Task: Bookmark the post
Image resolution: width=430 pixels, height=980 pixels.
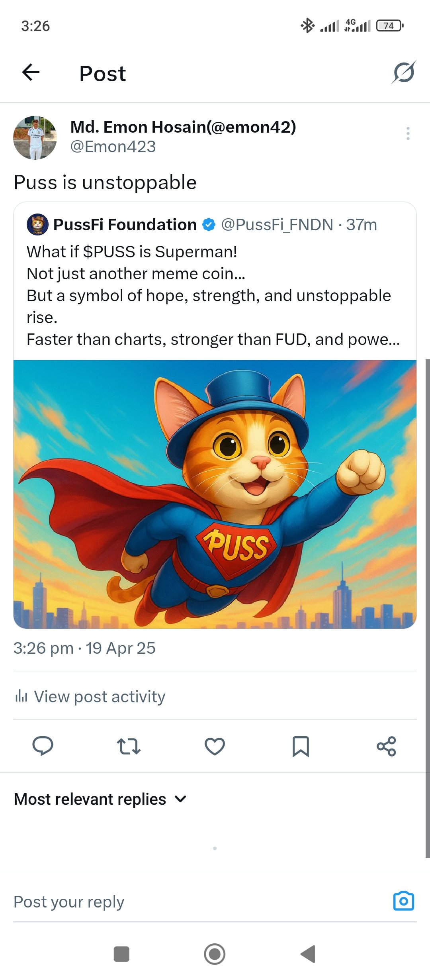Action: tap(301, 746)
